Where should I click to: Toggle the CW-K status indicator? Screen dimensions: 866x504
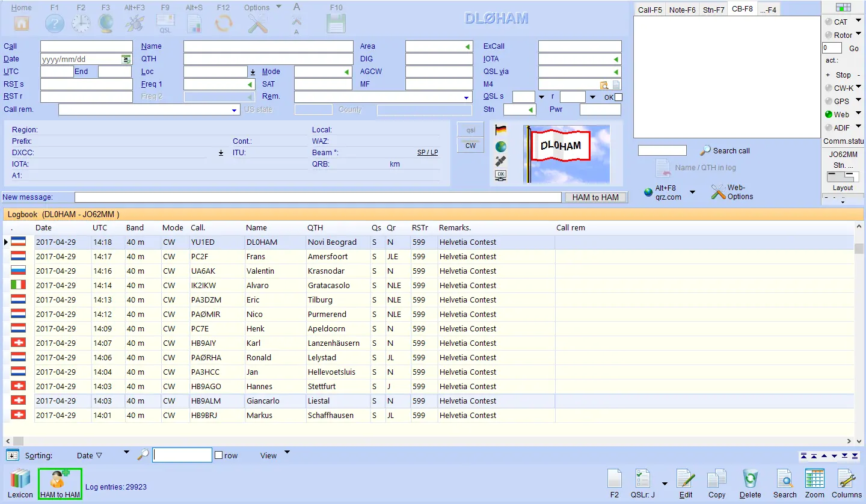click(x=829, y=88)
